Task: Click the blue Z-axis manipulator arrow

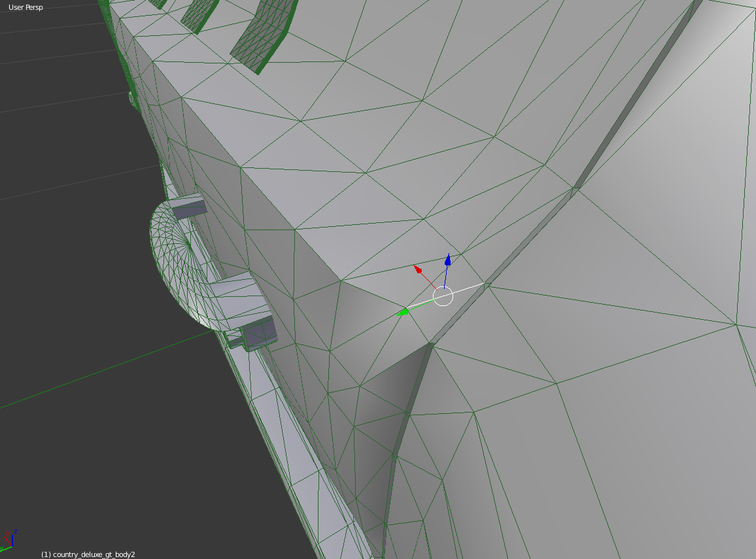Action: tap(448, 260)
